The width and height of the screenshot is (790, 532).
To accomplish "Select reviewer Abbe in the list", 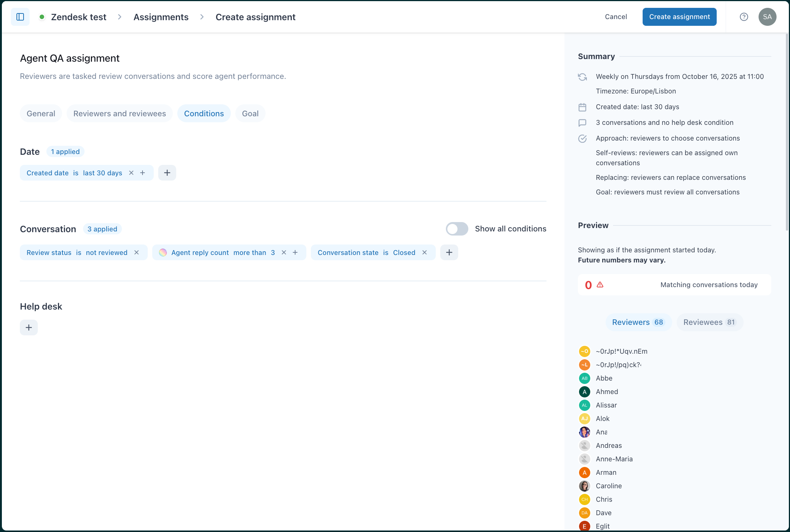I will (604, 378).
